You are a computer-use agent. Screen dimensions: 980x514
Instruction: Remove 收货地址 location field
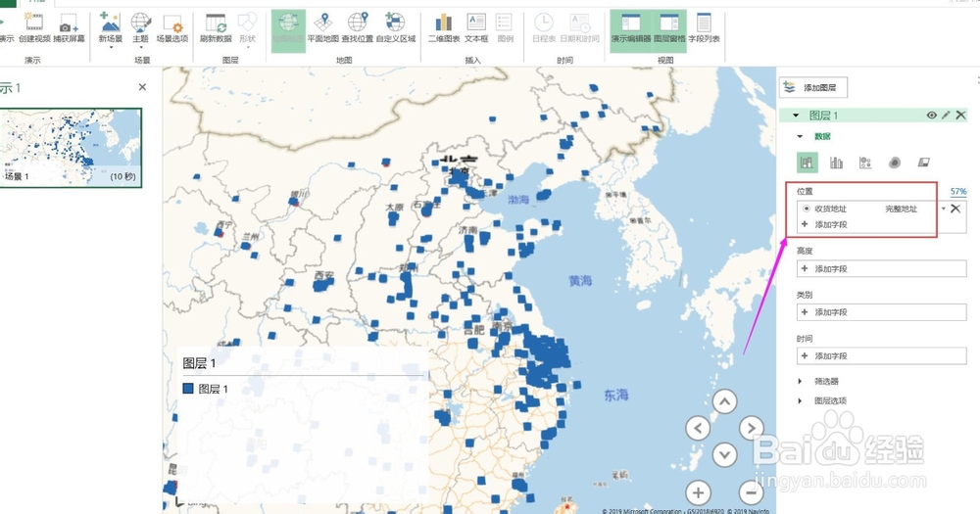click(x=955, y=209)
